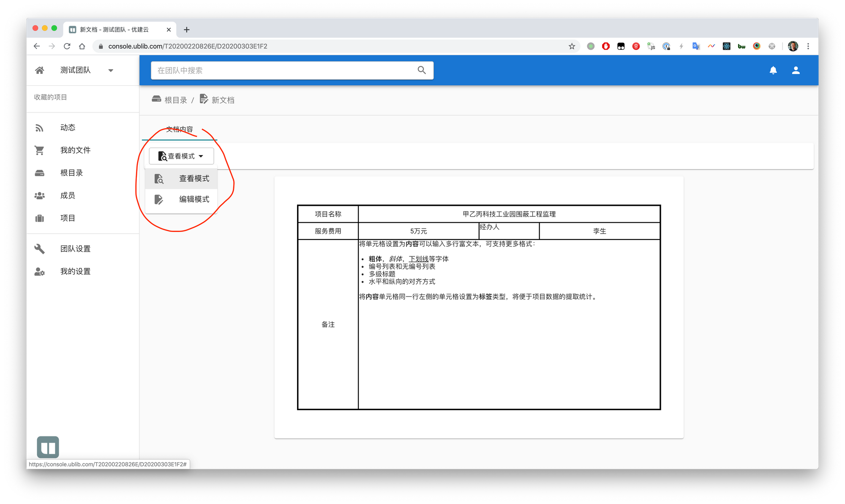The height and width of the screenshot is (504, 845).
Task: Click the ublib logo at bottom left
Action: pyautogui.click(x=48, y=447)
